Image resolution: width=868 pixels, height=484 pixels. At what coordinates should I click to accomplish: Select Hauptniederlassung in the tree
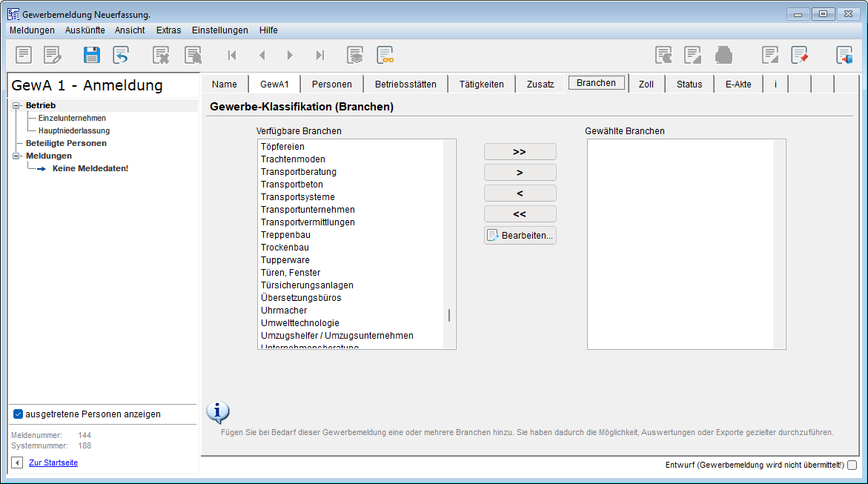click(x=74, y=130)
